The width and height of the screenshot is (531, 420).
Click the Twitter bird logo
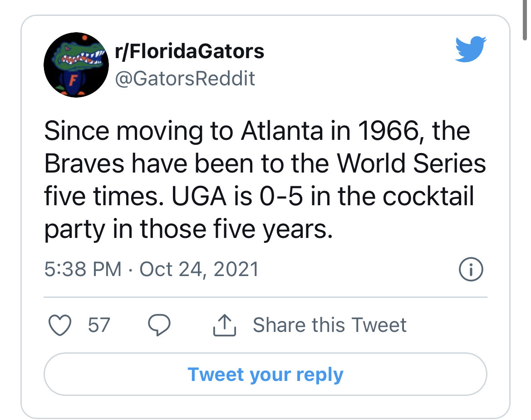coord(470,49)
